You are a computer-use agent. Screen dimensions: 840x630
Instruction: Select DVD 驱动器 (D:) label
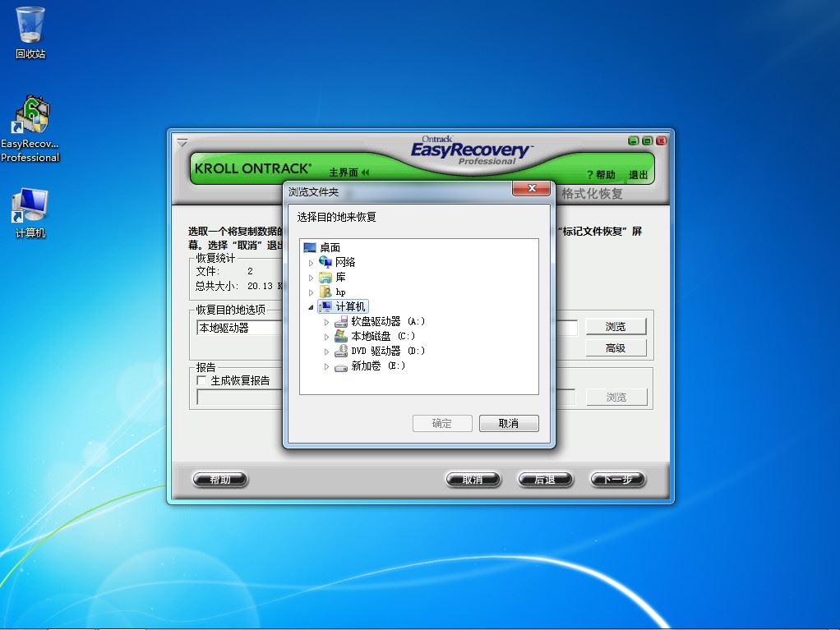click(389, 351)
